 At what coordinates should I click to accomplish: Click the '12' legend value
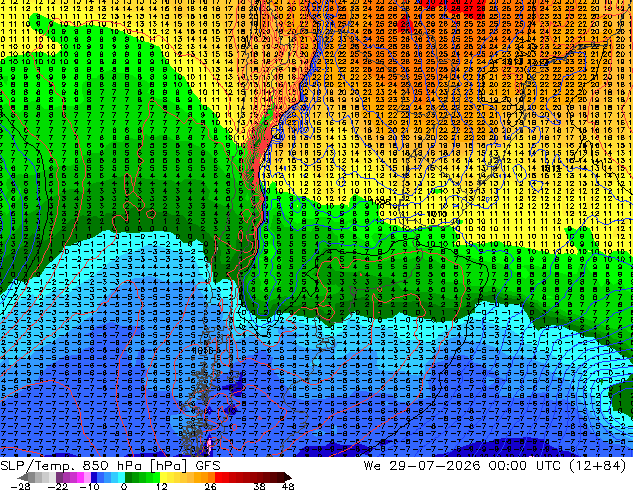click(x=162, y=486)
